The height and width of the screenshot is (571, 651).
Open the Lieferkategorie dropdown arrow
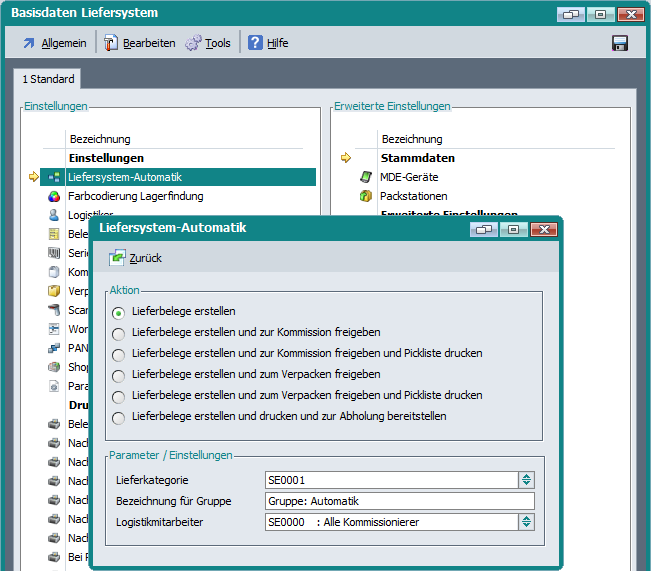point(526,480)
